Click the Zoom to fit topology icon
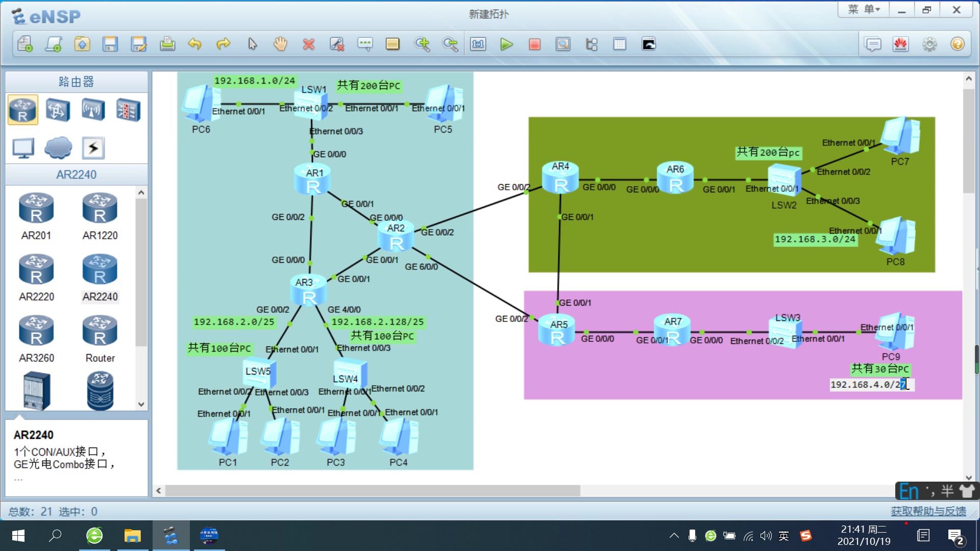This screenshot has height=551, width=980. point(562,44)
